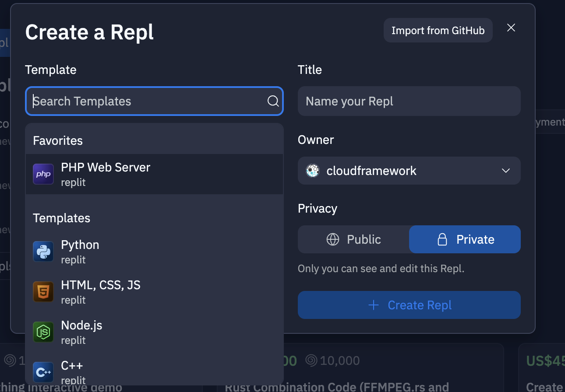This screenshot has height=392, width=565.
Task: Click 'Only you can see and edit' text
Action: tap(381, 268)
